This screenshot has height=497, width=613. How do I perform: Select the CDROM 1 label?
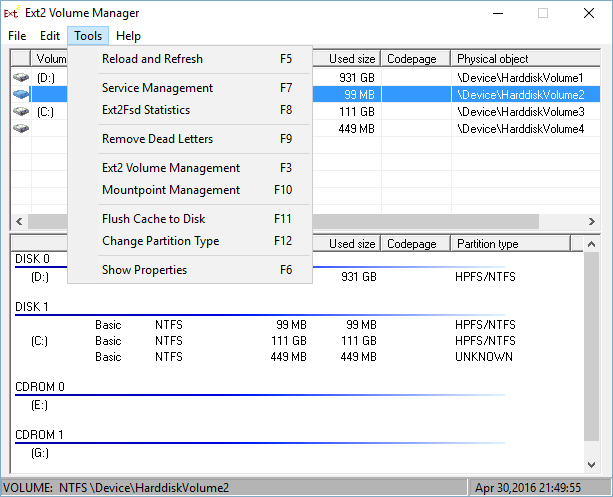[39, 435]
